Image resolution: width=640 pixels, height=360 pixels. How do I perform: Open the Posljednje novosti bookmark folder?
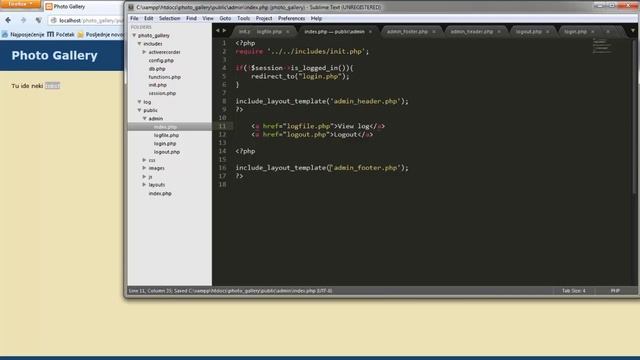(x=100, y=35)
